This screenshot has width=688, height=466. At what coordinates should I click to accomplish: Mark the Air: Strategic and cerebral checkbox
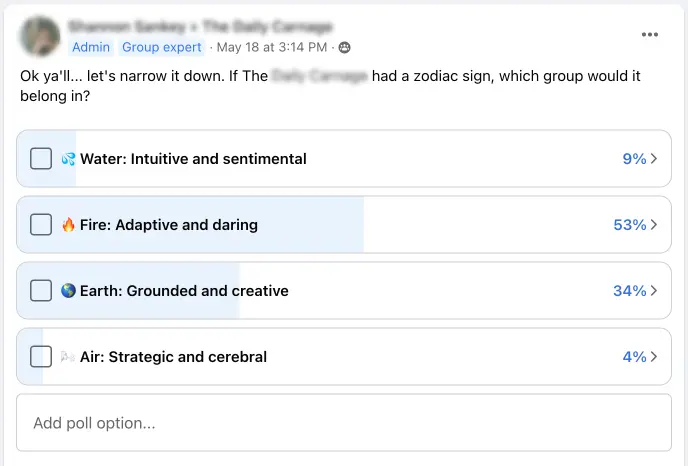[41, 357]
